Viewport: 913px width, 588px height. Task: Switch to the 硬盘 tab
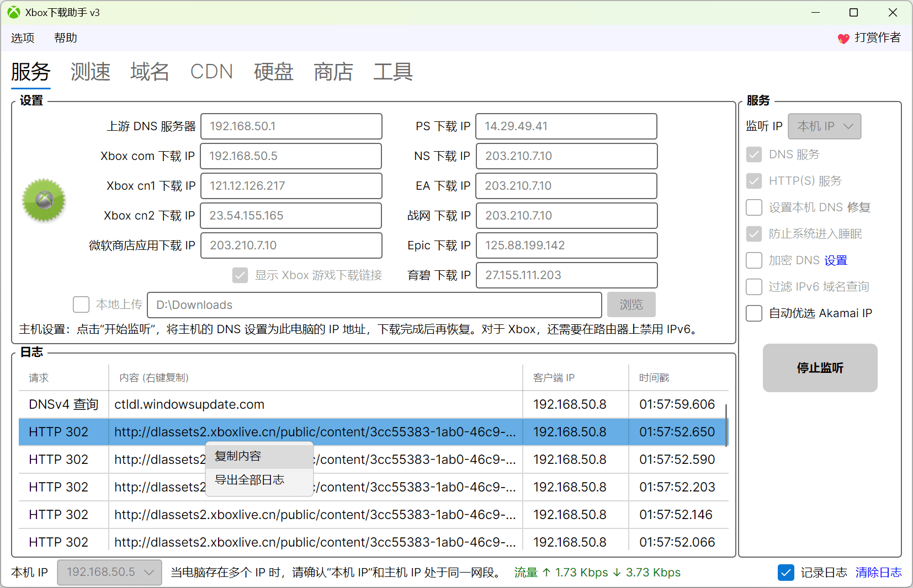point(274,72)
